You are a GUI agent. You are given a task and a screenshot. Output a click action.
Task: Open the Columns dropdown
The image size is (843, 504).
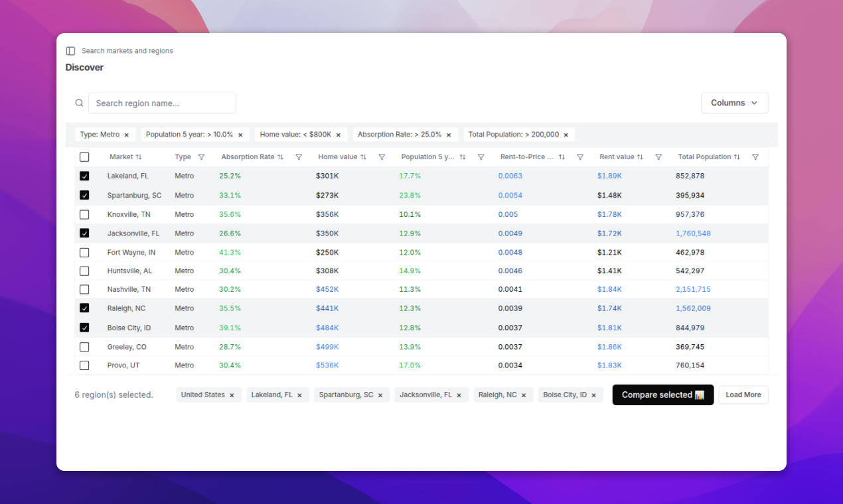(734, 103)
